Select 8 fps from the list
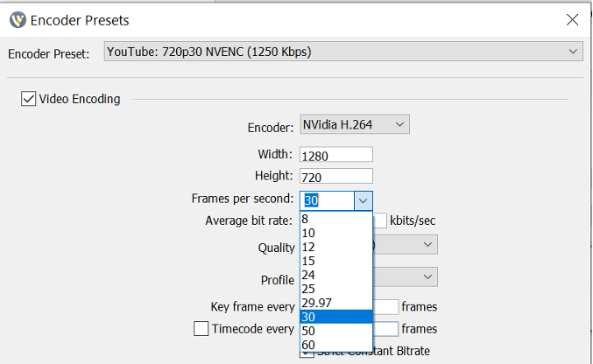This screenshot has height=364, width=593. pyautogui.click(x=335, y=219)
